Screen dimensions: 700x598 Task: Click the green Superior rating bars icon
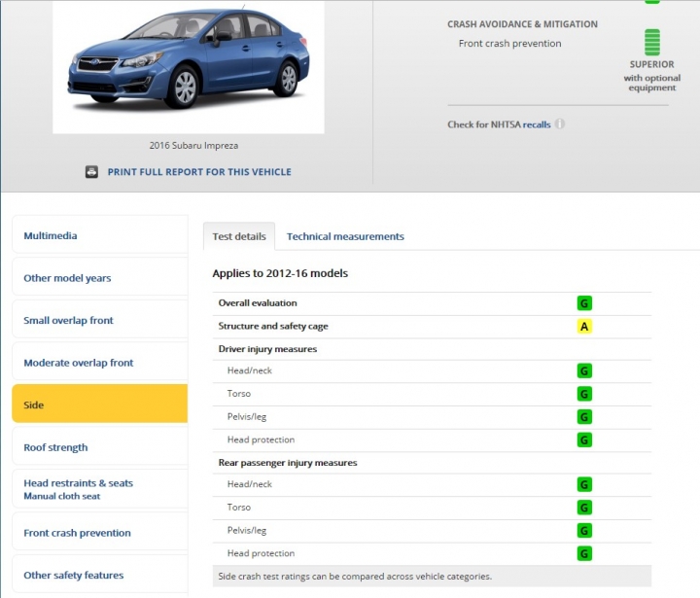click(x=651, y=42)
